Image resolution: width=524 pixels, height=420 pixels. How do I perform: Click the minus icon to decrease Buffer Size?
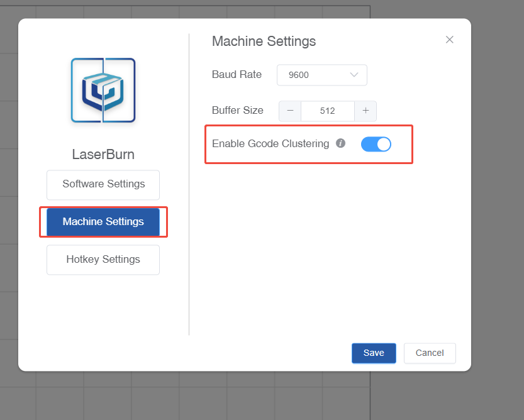(289, 111)
